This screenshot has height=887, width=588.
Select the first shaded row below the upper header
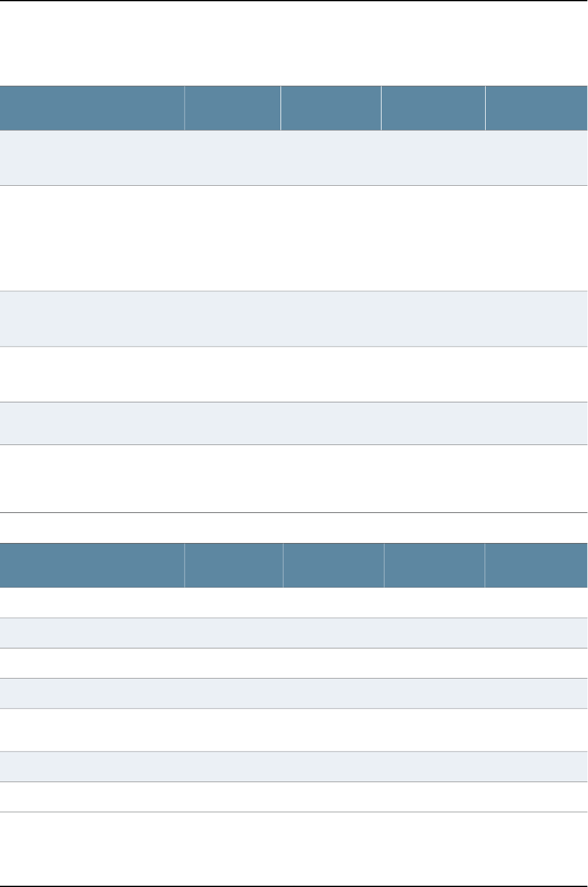point(294,158)
